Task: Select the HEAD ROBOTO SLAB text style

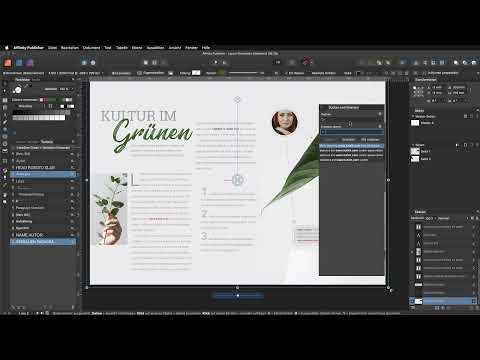Action: [x=44, y=167]
